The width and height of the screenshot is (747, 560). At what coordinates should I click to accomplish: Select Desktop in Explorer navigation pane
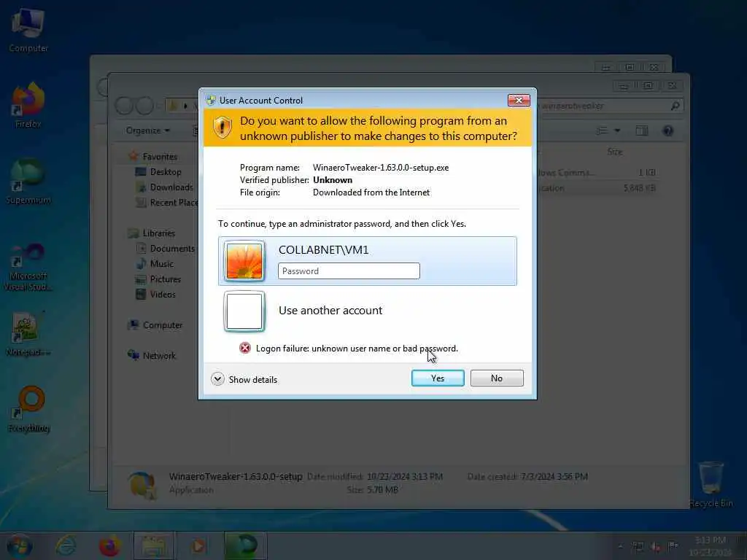click(166, 172)
